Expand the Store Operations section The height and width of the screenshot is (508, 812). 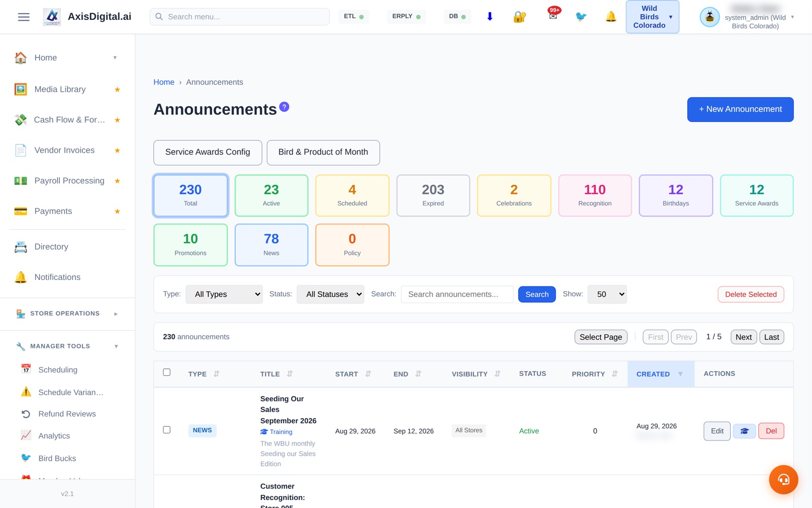[67, 313]
